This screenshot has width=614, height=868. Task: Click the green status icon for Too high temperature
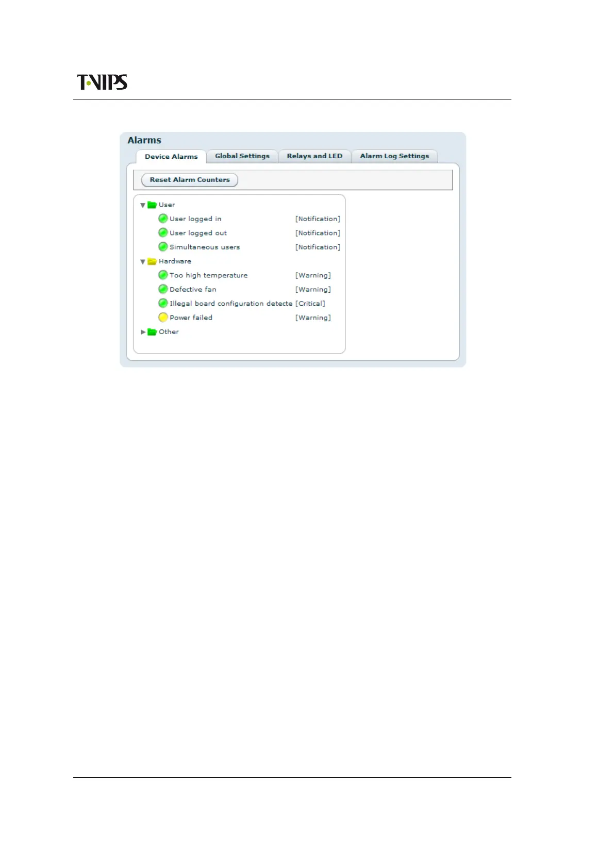163,275
